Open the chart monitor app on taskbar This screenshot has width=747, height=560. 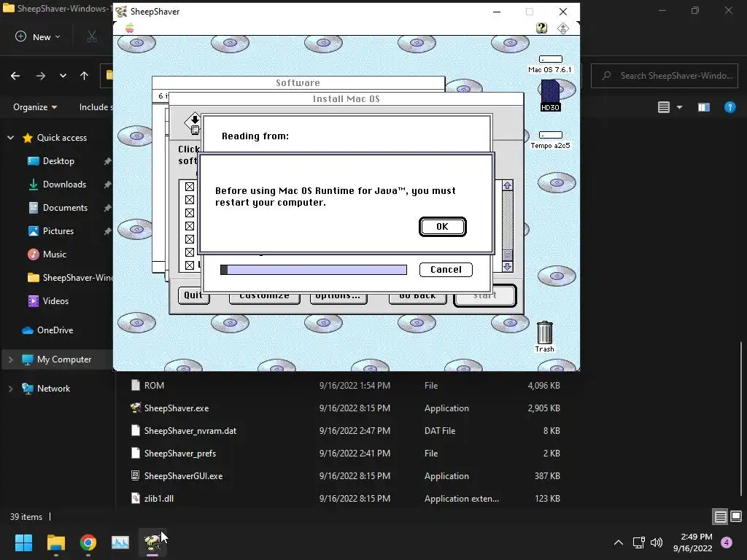120,542
